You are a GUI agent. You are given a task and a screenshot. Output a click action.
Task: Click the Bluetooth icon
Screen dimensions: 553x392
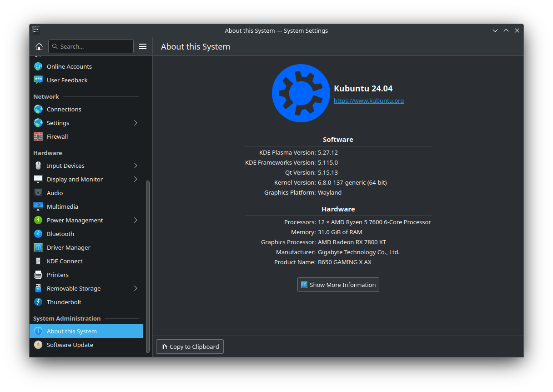tap(38, 234)
